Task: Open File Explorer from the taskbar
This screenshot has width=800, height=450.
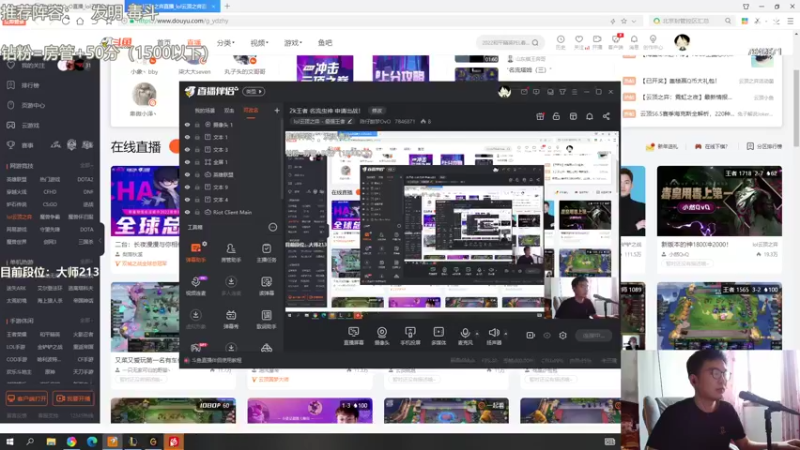Action: [x=51, y=442]
